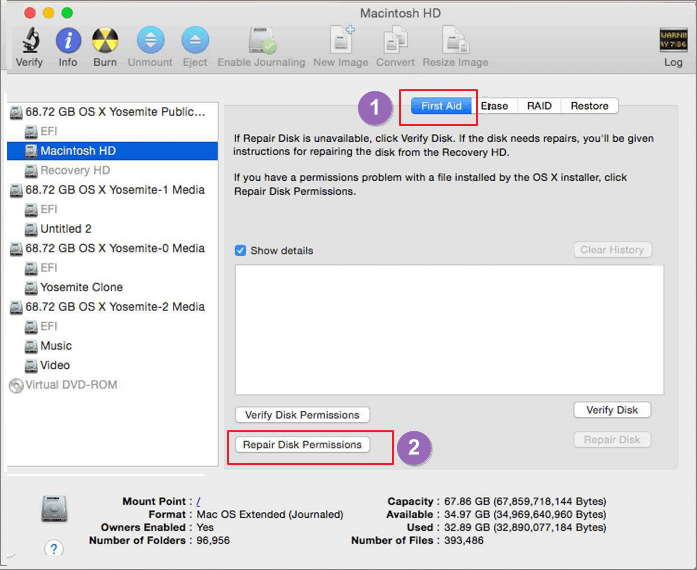Click the Repair Disk Permissions button
The width and height of the screenshot is (697, 570).
click(x=302, y=444)
